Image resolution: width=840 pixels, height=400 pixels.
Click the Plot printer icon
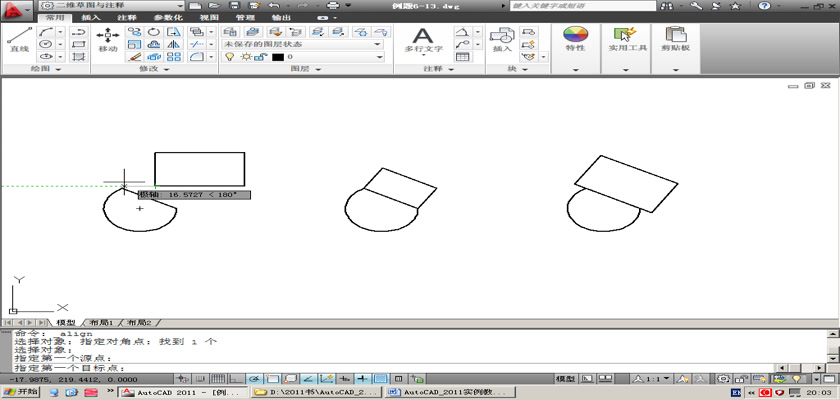click(x=333, y=5)
